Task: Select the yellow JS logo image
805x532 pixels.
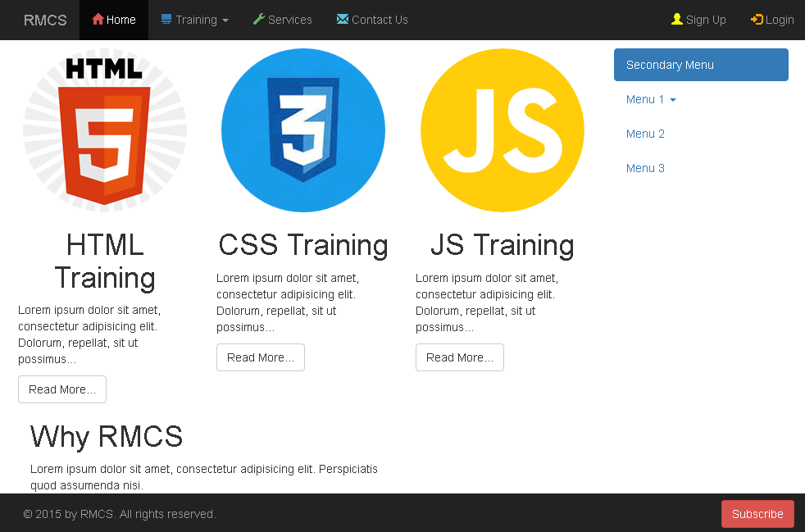Action: click(503, 130)
